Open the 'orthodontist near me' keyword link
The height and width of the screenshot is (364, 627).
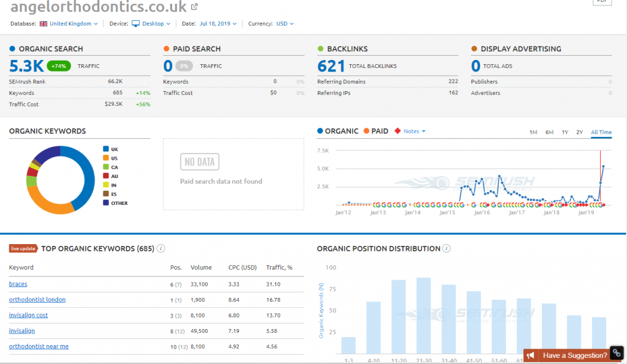pyautogui.click(x=39, y=346)
